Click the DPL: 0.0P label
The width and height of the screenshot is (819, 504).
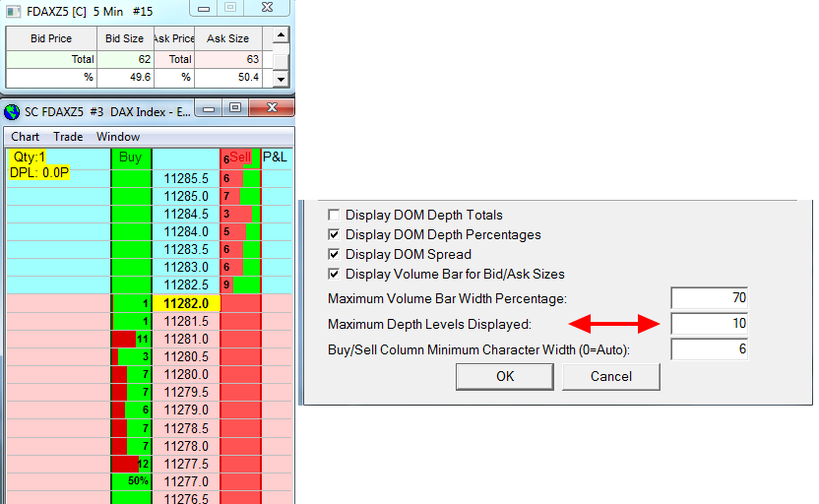pyautogui.click(x=39, y=173)
